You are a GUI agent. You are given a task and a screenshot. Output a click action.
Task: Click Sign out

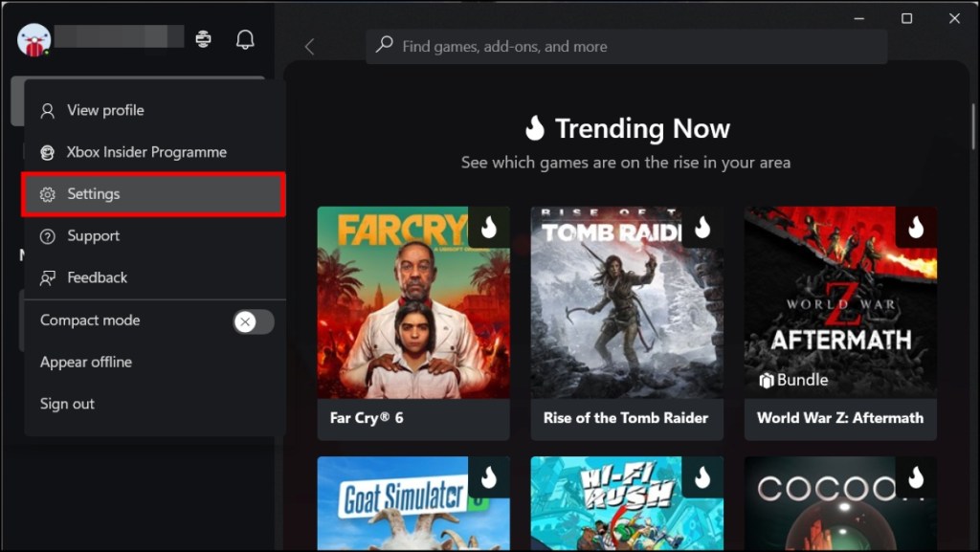click(68, 404)
